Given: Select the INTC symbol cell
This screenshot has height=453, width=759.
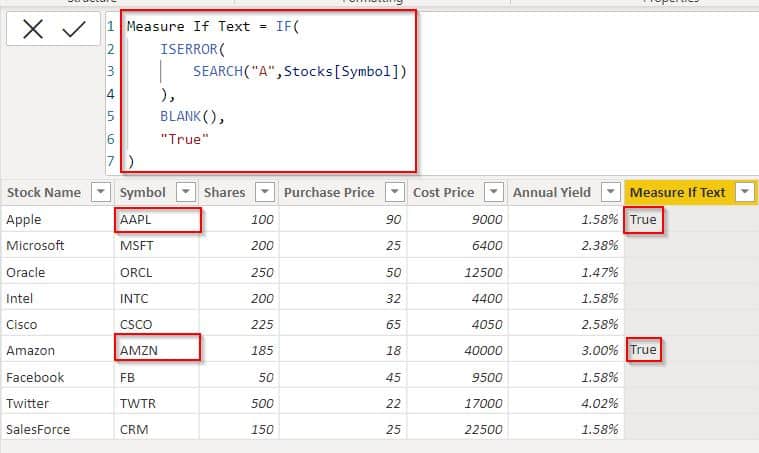Looking at the screenshot, I should [157, 298].
